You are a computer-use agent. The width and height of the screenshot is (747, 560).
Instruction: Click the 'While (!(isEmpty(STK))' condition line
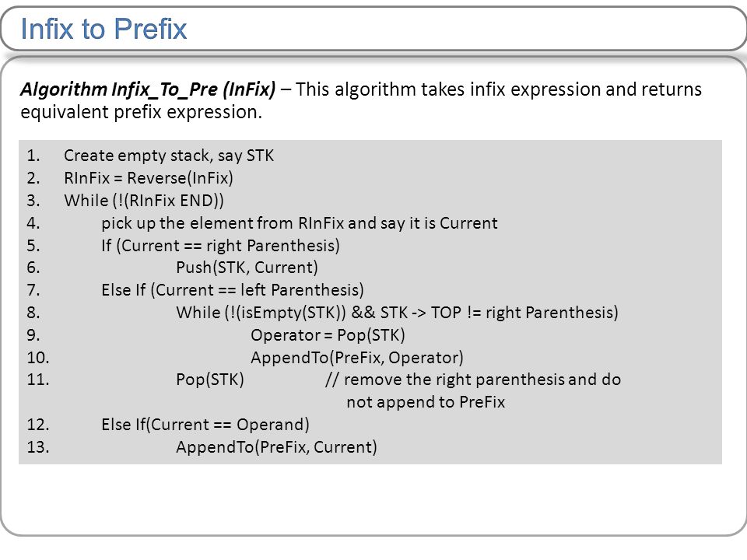[398, 313]
